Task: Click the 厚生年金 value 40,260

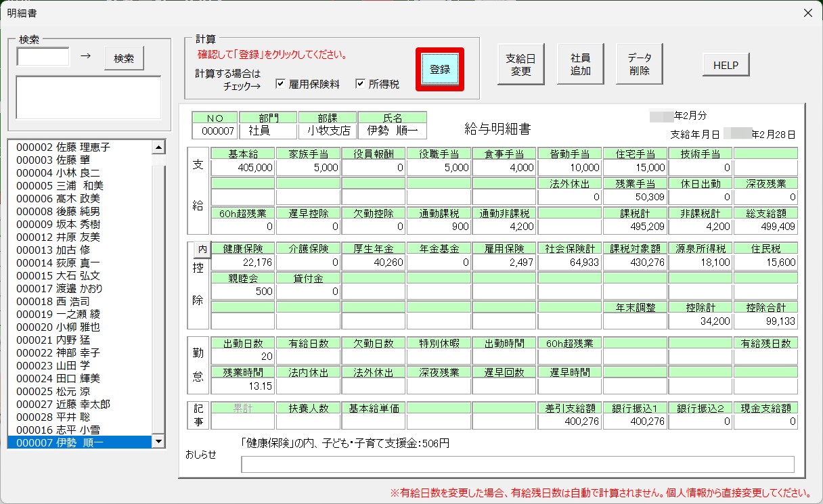Action: click(x=374, y=262)
